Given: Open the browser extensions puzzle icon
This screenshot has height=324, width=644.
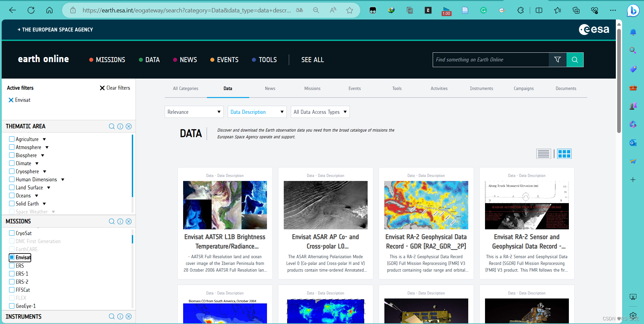Looking at the screenshot, I should 520,10.
